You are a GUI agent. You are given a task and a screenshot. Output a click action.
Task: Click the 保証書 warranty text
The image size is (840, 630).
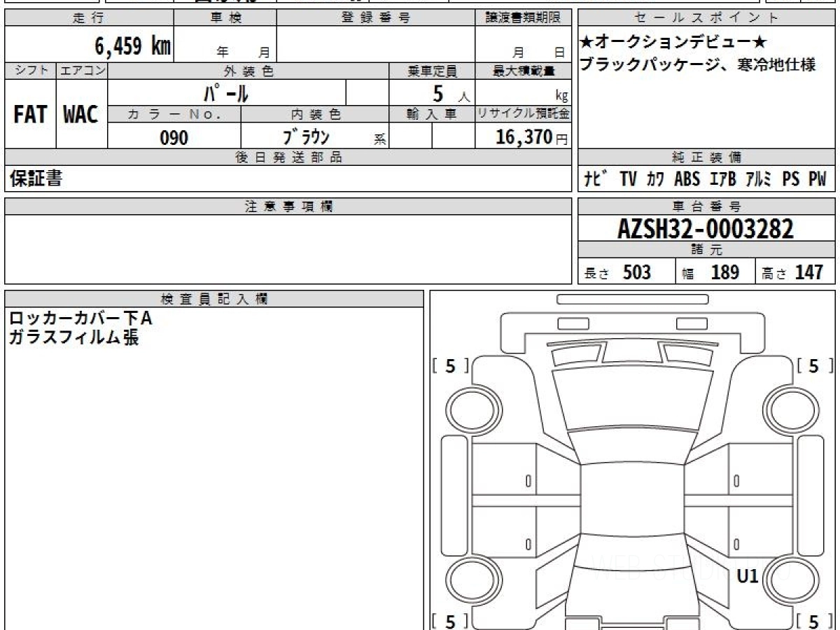coord(36,179)
